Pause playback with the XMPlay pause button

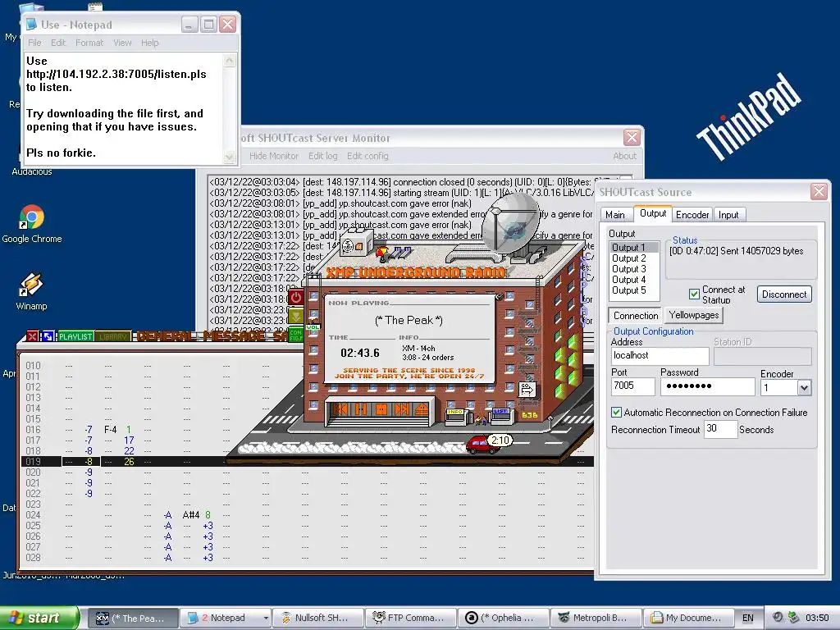362,410
